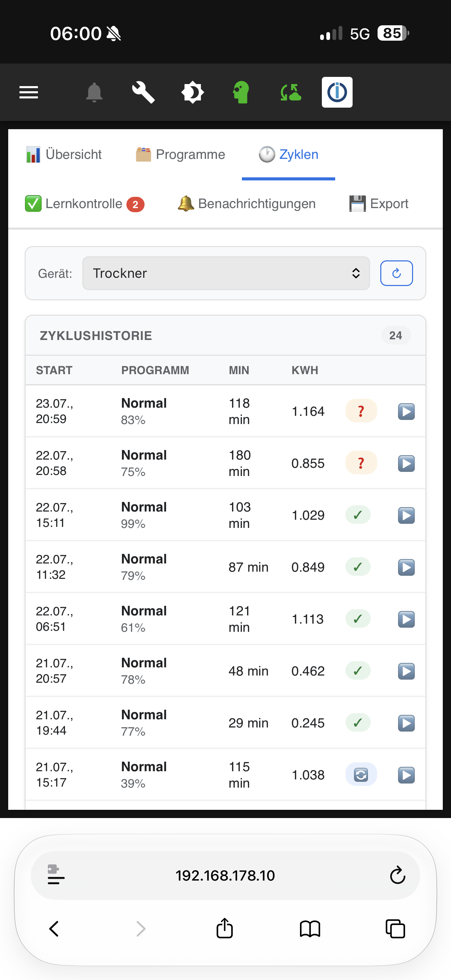Click the refresh button beside Trockner
The width and height of the screenshot is (451, 980).
pyautogui.click(x=396, y=273)
